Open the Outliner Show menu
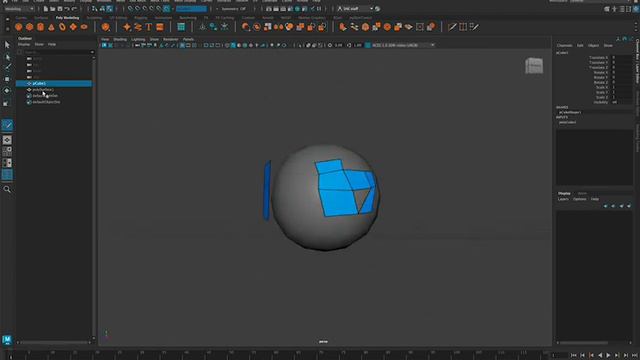Image resolution: width=640 pixels, height=360 pixels. pos(39,44)
